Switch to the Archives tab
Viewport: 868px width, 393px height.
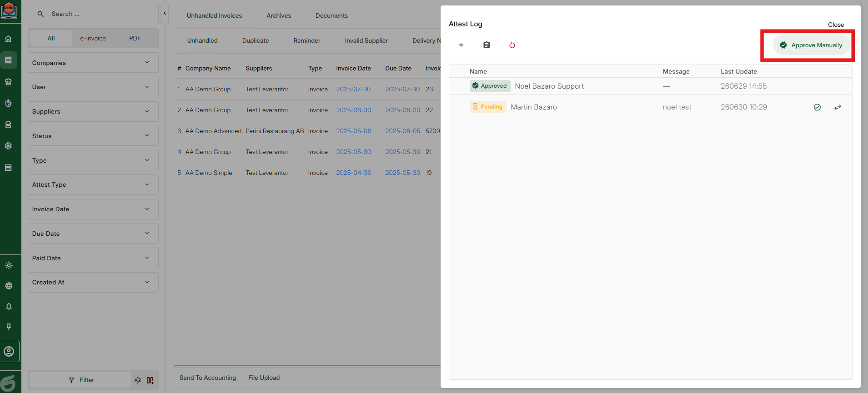coord(279,15)
